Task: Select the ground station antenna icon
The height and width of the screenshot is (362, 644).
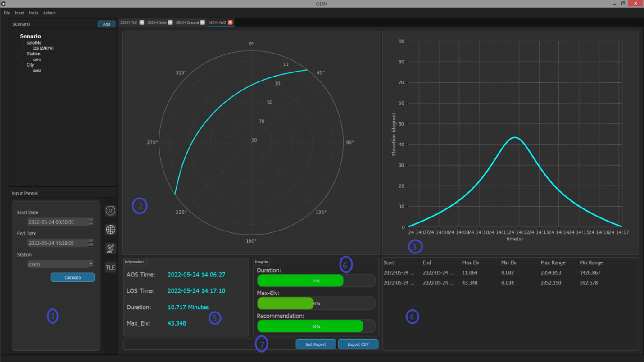Action: click(110, 248)
